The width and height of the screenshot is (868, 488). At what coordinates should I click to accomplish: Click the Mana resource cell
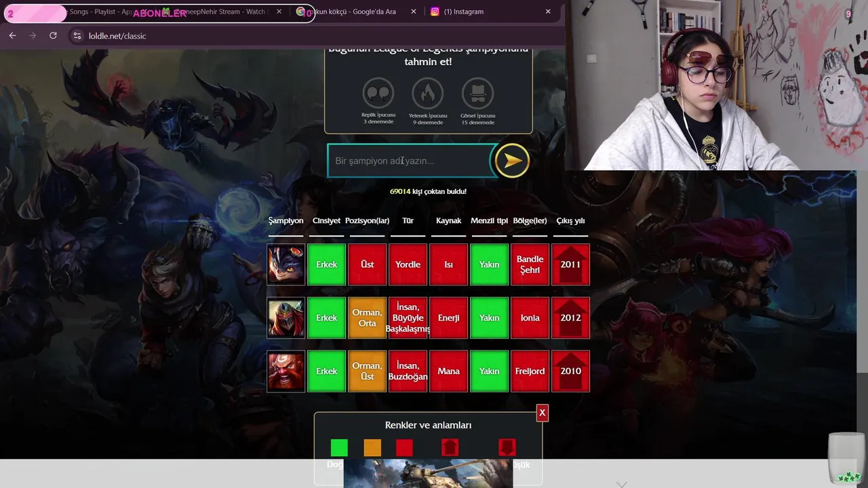click(x=448, y=371)
